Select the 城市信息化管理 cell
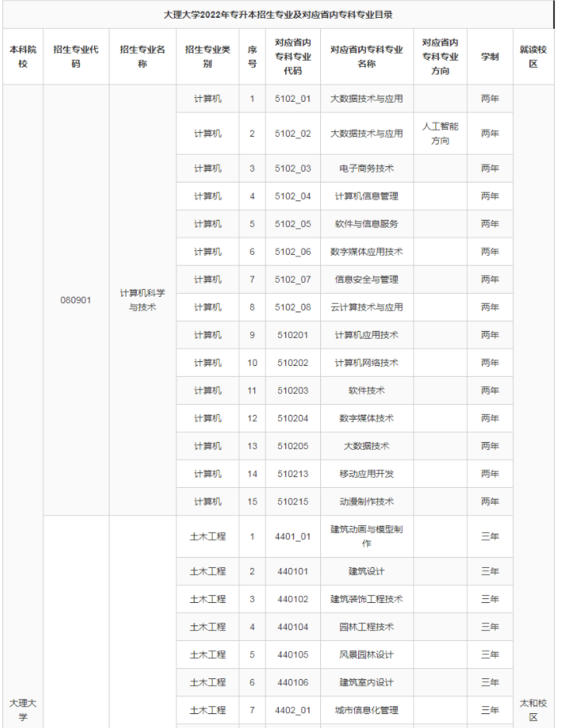 (367, 710)
